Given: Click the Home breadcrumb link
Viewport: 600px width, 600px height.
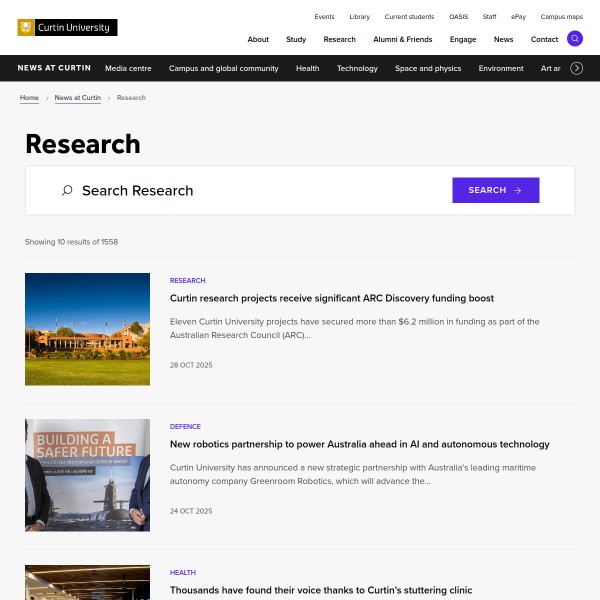Looking at the screenshot, I should [29, 98].
